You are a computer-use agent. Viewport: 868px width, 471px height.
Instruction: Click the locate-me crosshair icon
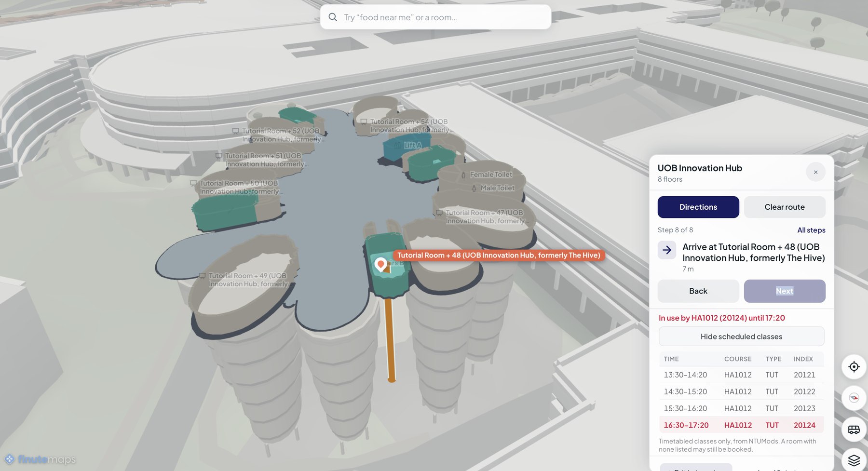tap(854, 367)
